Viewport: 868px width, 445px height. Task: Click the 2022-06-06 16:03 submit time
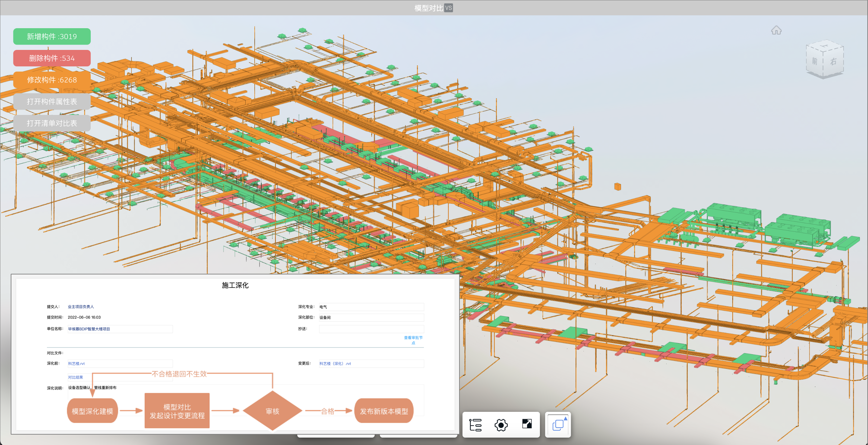[84, 317]
